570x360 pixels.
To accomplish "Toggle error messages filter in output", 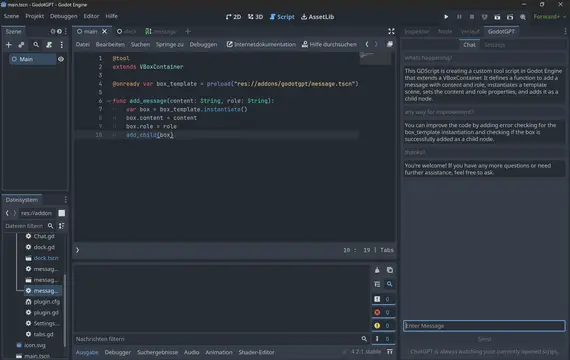I will pyautogui.click(x=382, y=312).
